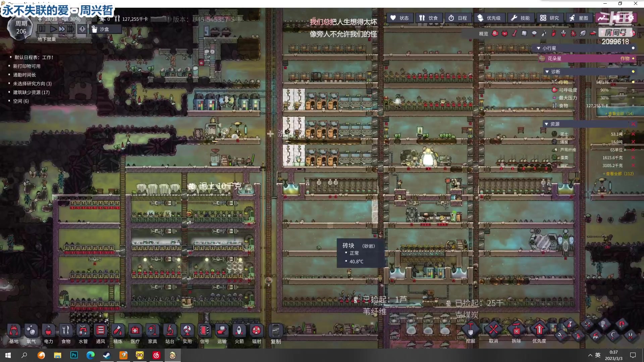Screen dimensions: 644x362
Task: Open the 氧气 (Oxygen) build category
Action: click(31, 331)
